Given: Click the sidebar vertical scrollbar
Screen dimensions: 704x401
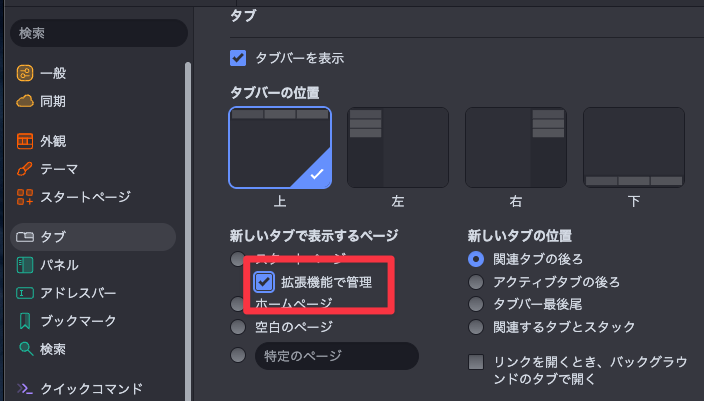Looking at the screenshot, I should coord(188,231).
